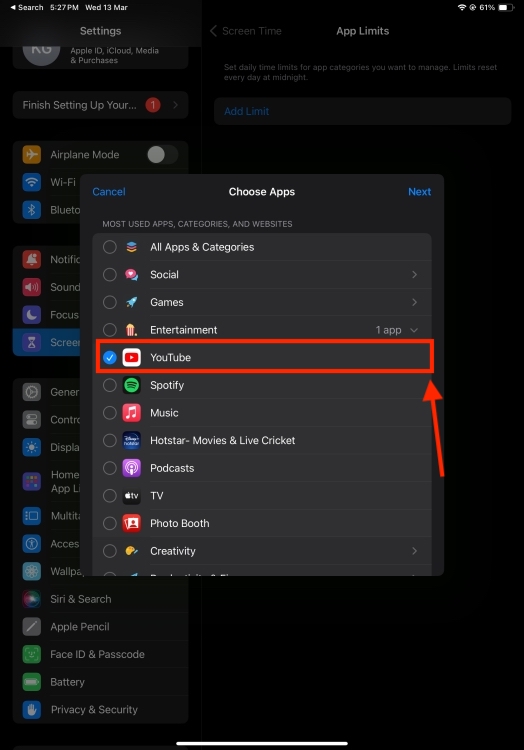Screen dimensions: 524x750
Task: Open the Finish Setting Up chevron
Action: (x=175, y=105)
